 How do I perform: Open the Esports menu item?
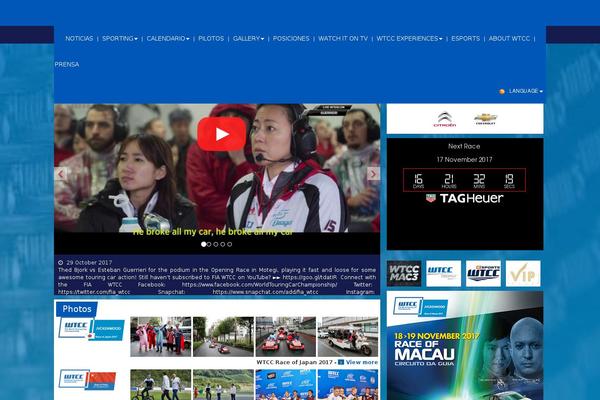coord(465,39)
